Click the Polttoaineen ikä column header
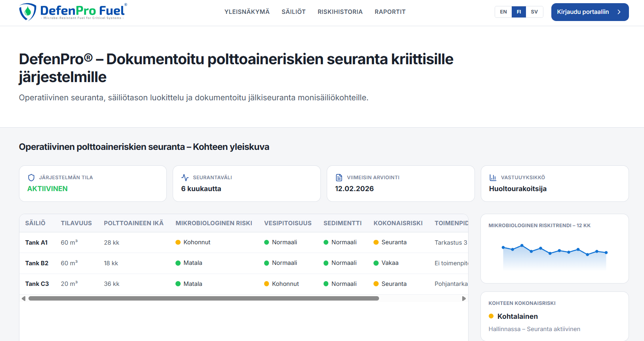The width and height of the screenshot is (644, 341). point(134,223)
